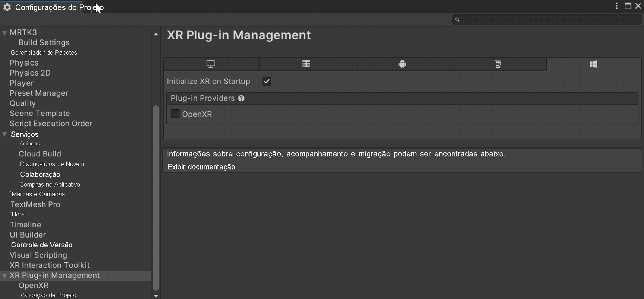Select the Android platform tab
Viewport: 644px width, 299px height.
tap(402, 64)
